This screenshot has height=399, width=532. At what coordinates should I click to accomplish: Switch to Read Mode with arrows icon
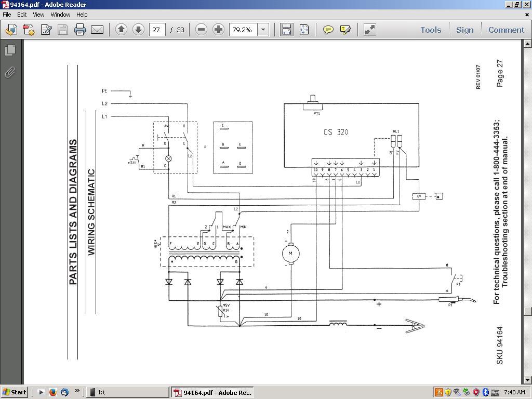pyautogui.click(x=369, y=30)
